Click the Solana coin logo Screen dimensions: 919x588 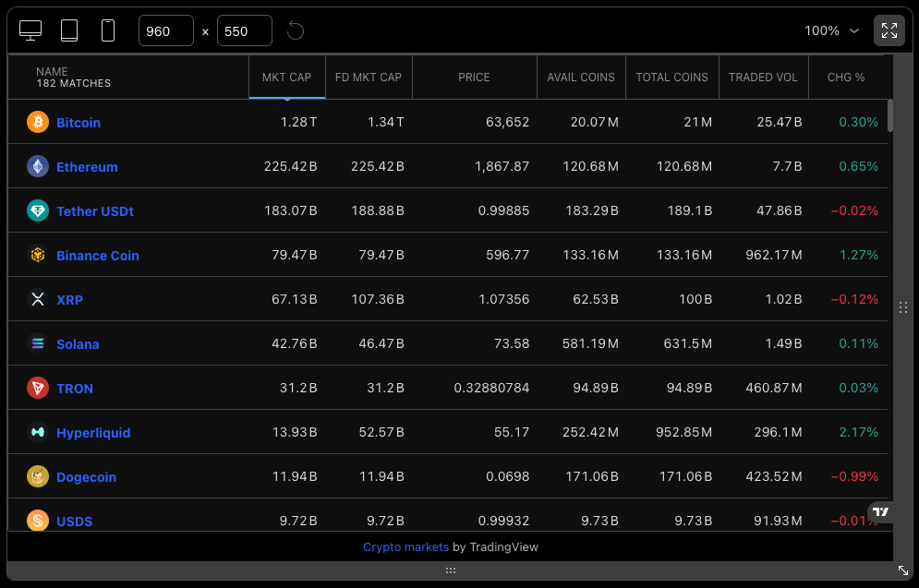pos(38,343)
